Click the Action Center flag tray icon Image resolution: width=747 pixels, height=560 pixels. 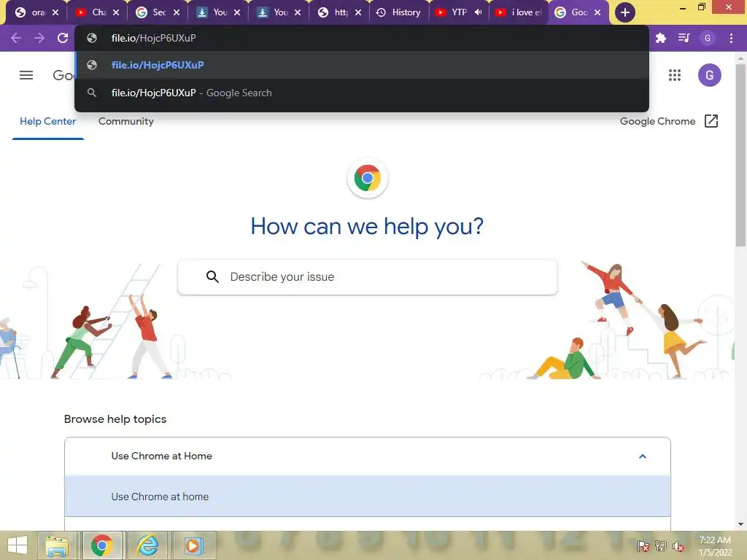tap(643, 545)
